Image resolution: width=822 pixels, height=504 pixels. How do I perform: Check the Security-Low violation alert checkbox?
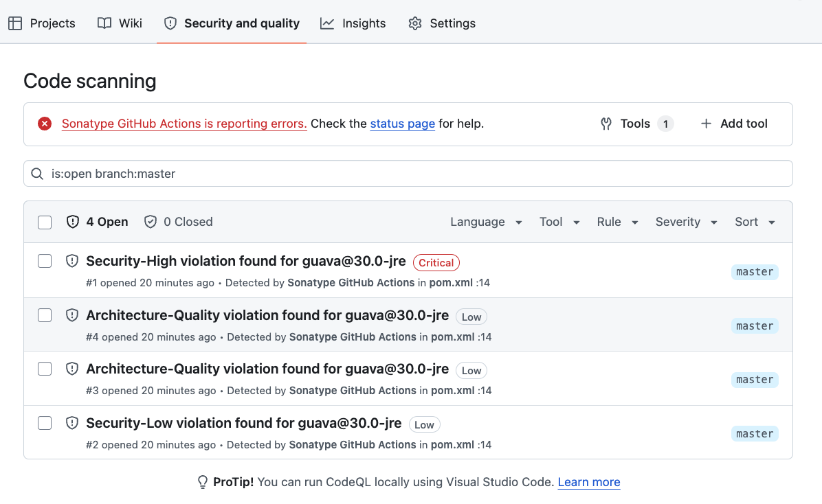tap(45, 423)
